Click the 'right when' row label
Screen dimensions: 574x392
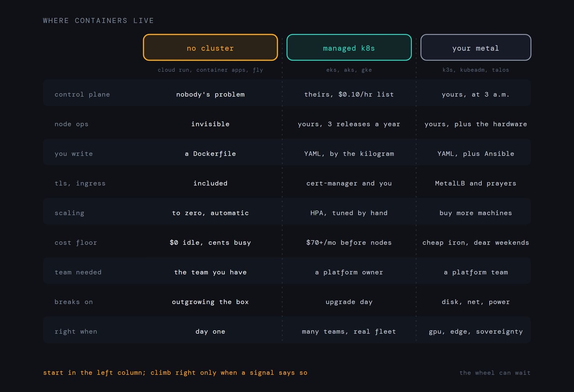click(x=76, y=331)
